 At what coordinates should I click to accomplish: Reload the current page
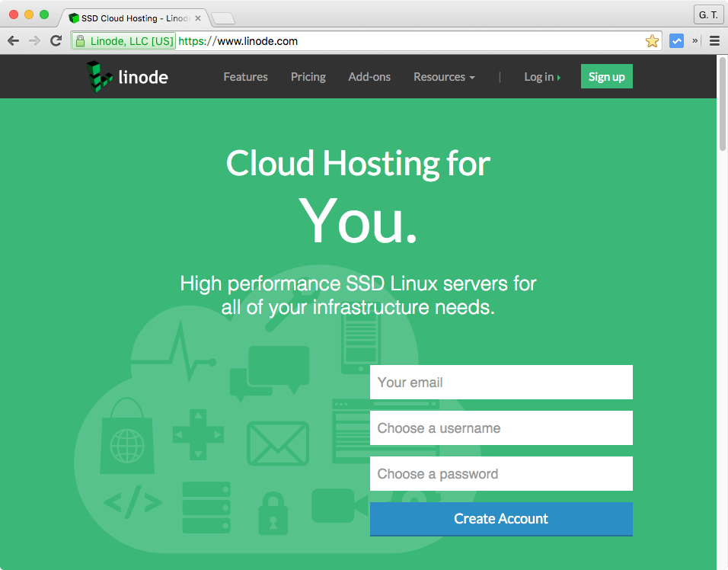(55, 40)
